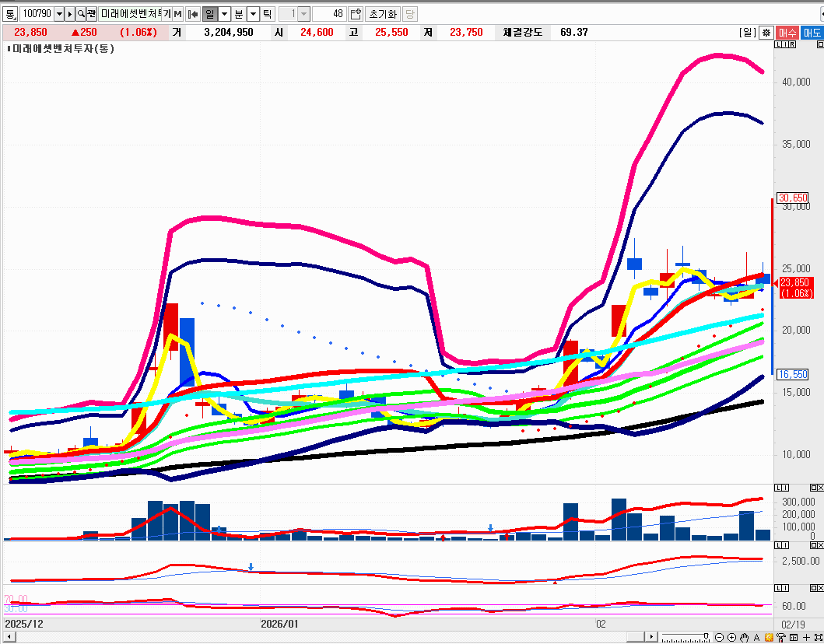Click the 매도 (sell) button
The image size is (824, 644).
pos(812,33)
